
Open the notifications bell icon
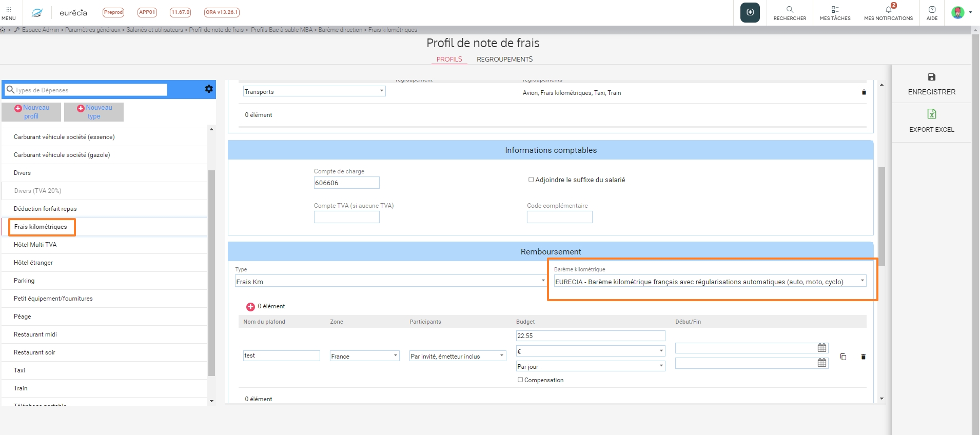[888, 10]
